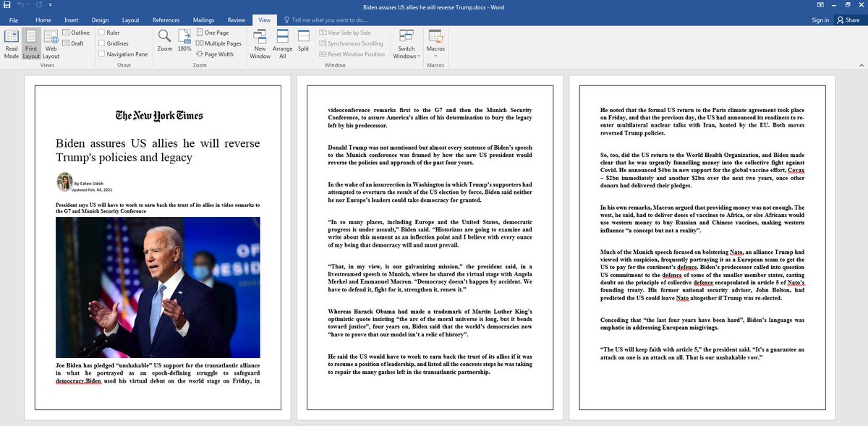This screenshot has height=426, width=868.
Task: Click the Biden photo in document
Action: click(158, 287)
